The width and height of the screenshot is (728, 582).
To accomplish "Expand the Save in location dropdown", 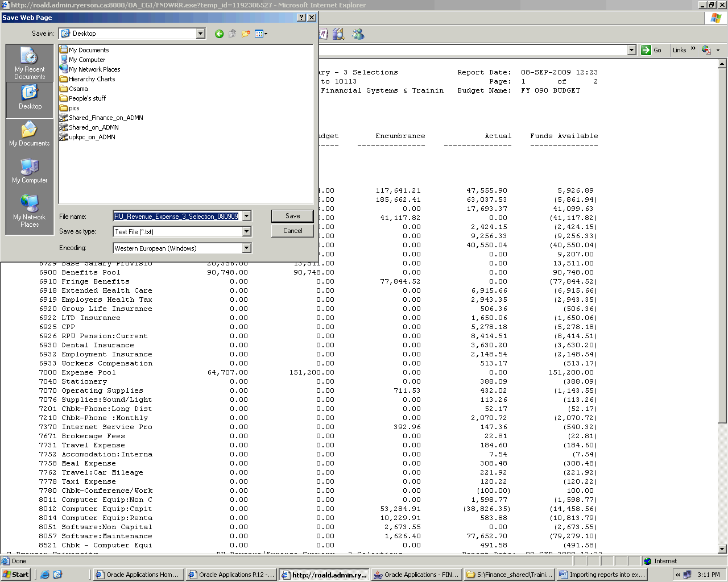I will (200, 34).
